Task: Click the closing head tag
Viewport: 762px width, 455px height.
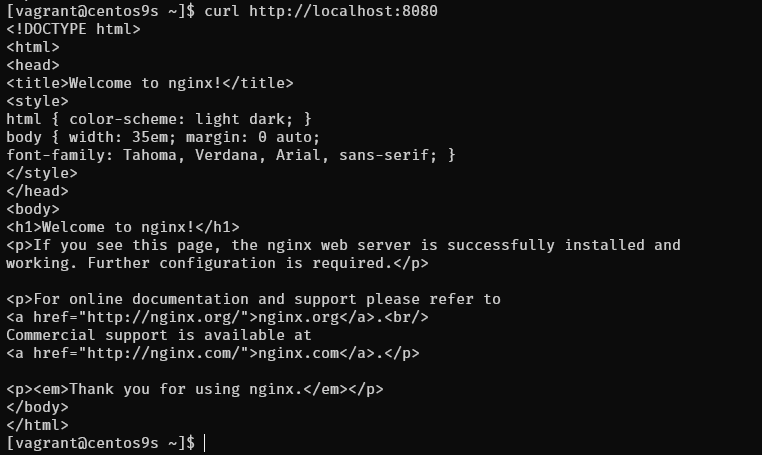Action: pos(37,191)
